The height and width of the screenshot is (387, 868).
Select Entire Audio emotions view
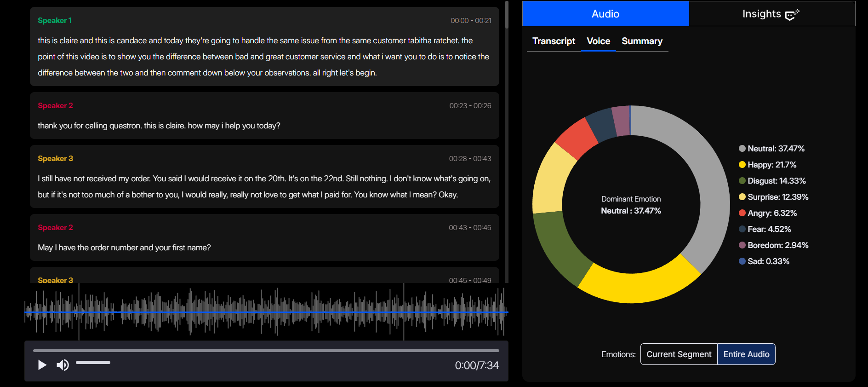click(x=746, y=354)
